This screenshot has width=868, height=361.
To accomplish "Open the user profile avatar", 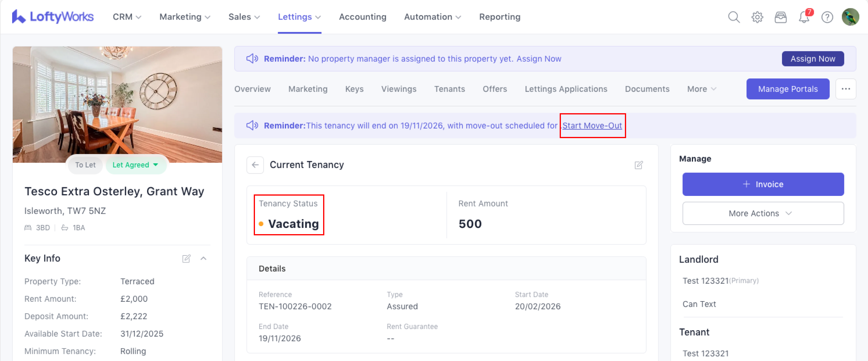I will click(850, 17).
